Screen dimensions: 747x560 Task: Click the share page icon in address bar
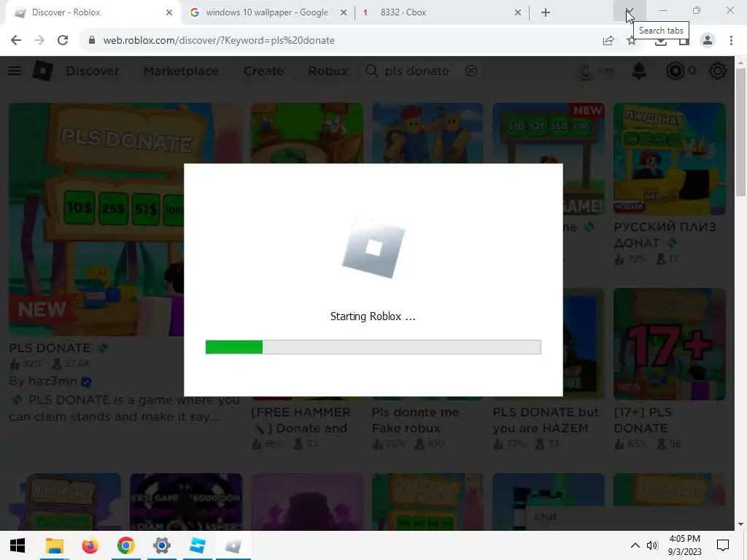click(x=608, y=41)
